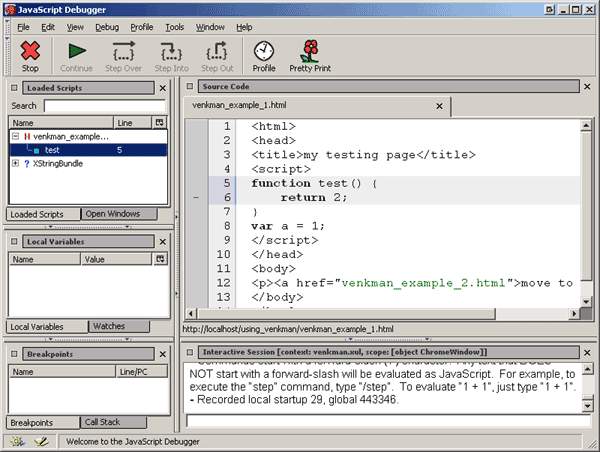Image resolution: width=600 pixels, height=452 pixels.
Task: Click source code horizontal scrollbar thumb
Action: tap(346, 314)
